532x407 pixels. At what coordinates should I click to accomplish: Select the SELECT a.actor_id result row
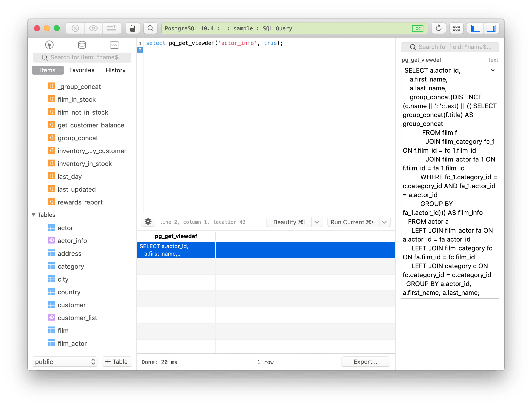(266, 250)
